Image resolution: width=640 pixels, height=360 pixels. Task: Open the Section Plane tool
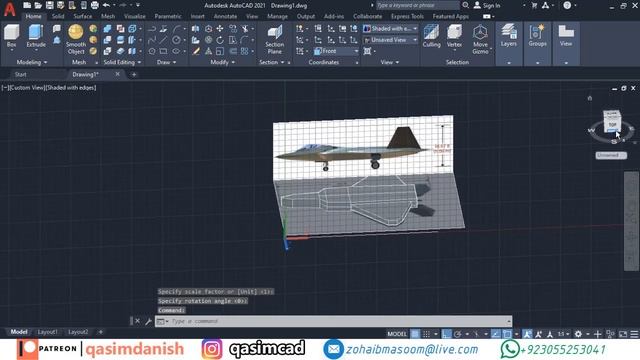275,39
